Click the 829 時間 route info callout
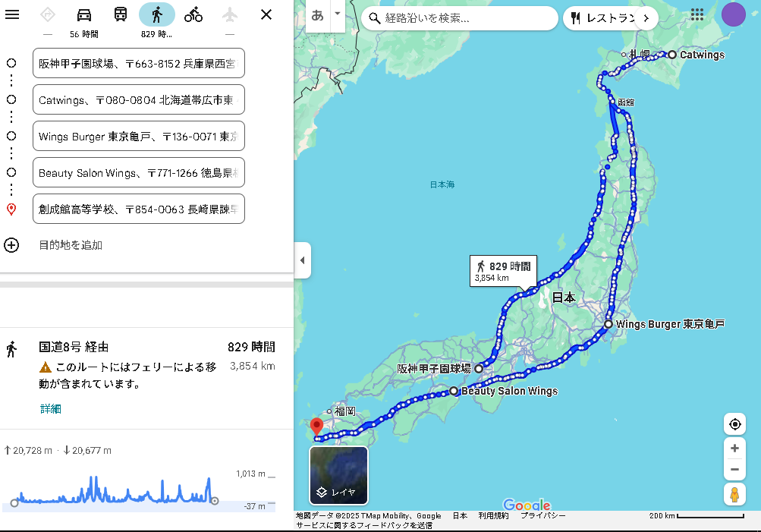 pos(503,272)
